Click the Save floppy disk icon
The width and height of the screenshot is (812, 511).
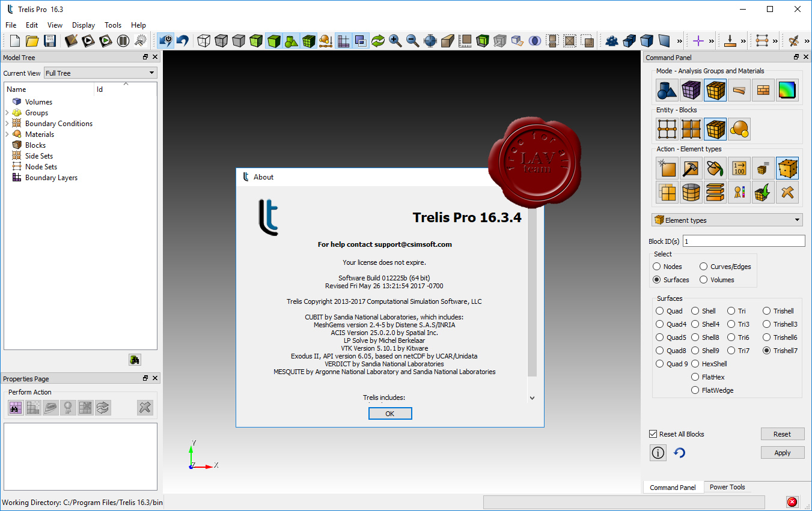point(50,41)
